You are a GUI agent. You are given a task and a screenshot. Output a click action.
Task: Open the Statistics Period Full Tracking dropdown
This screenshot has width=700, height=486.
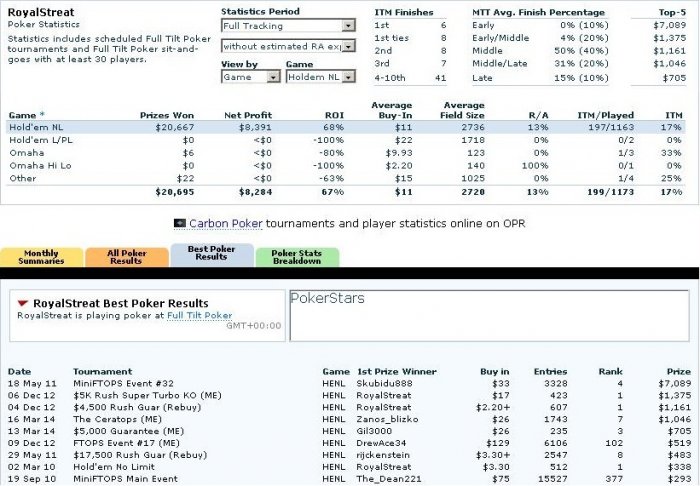pos(288,25)
